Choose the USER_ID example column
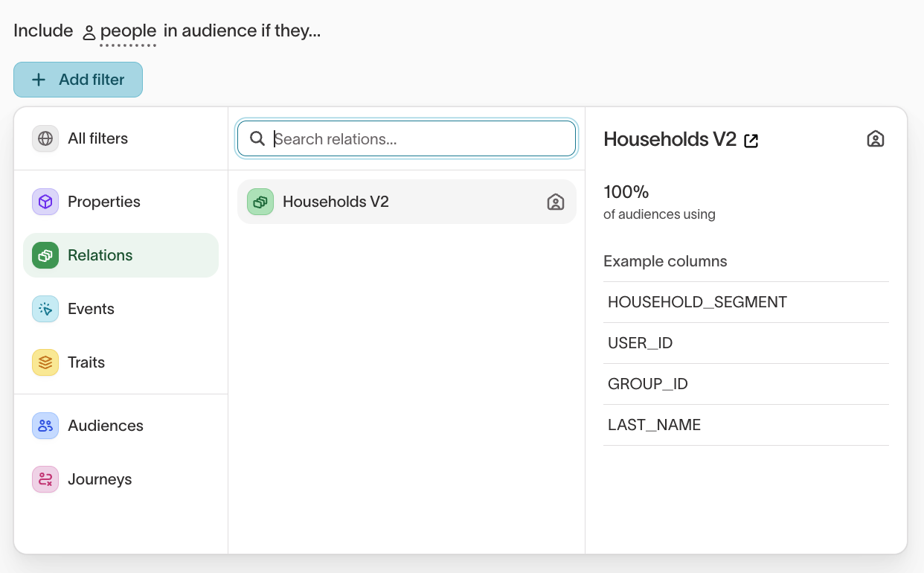This screenshot has width=924, height=573. pos(640,343)
